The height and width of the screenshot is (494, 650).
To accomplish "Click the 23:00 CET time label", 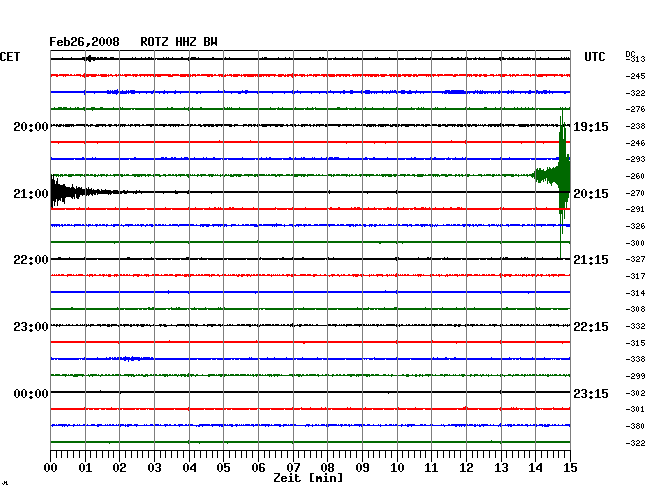I will pyautogui.click(x=31, y=327).
